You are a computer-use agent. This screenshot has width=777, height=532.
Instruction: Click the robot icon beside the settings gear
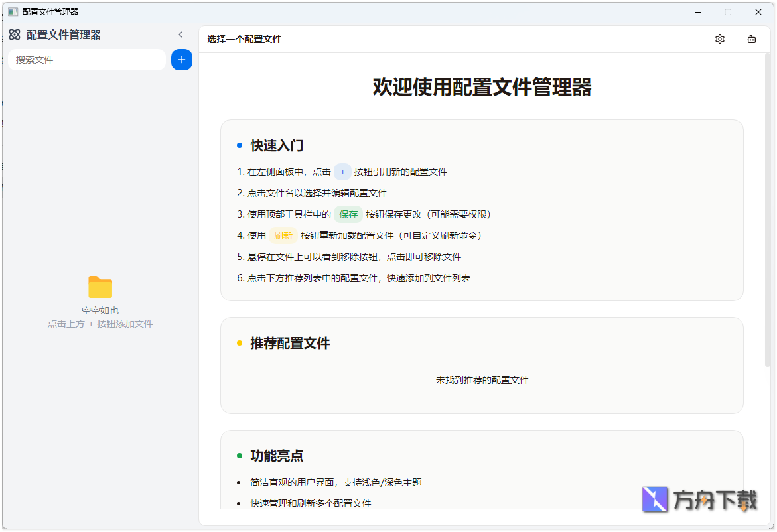752,39
